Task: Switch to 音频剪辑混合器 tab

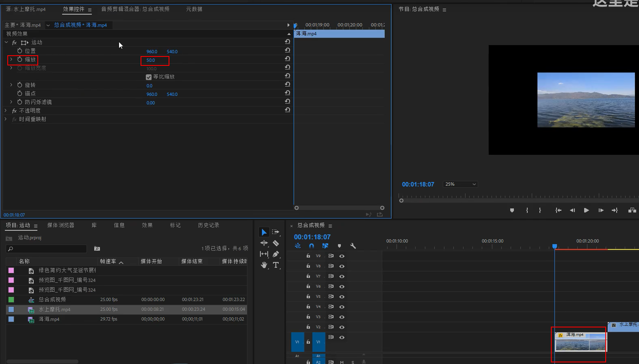Action: pos(135,9)
